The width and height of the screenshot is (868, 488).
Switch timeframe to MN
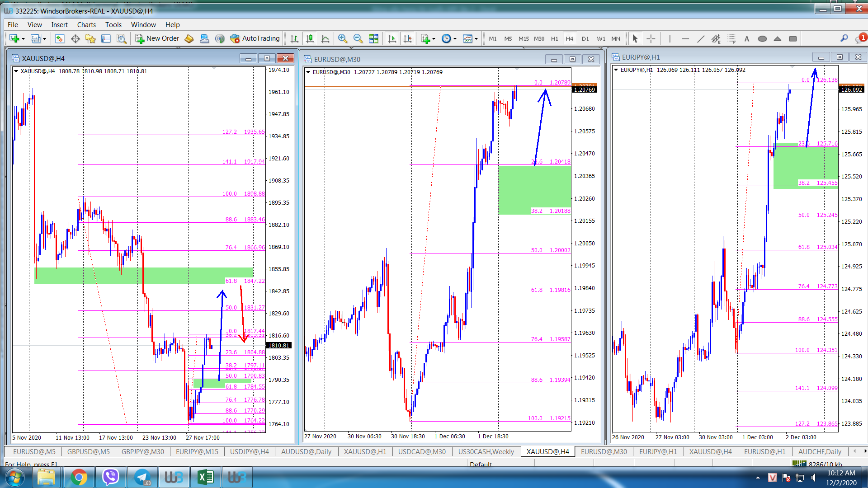[x=616, y=39]
